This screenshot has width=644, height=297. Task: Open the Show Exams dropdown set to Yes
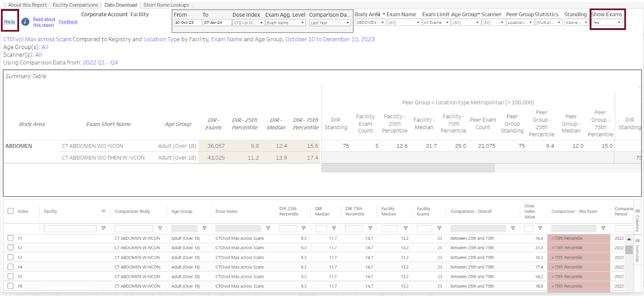tap(607, 22)
